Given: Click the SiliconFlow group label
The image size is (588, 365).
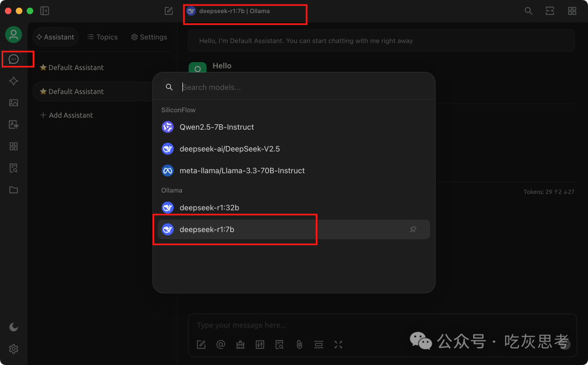Looking at the screenshot, I should point(178,110).
